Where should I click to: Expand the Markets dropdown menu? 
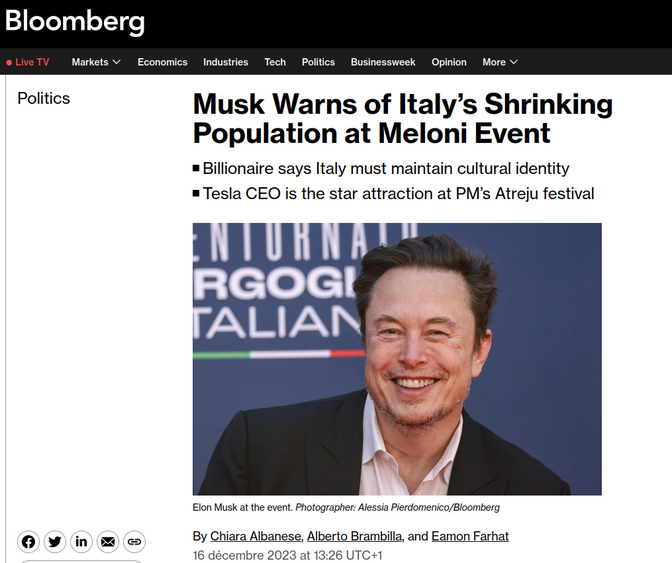click(x=96, y=62)
